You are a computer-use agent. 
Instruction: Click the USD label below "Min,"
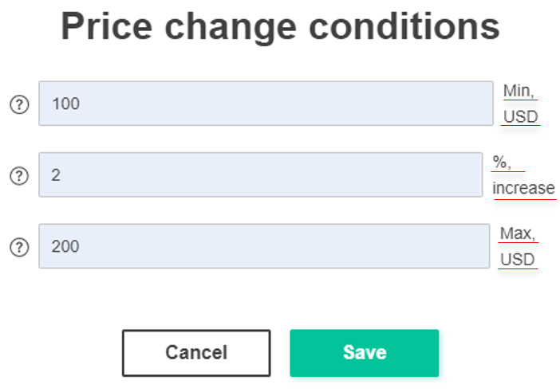click(x=520, y=117)
